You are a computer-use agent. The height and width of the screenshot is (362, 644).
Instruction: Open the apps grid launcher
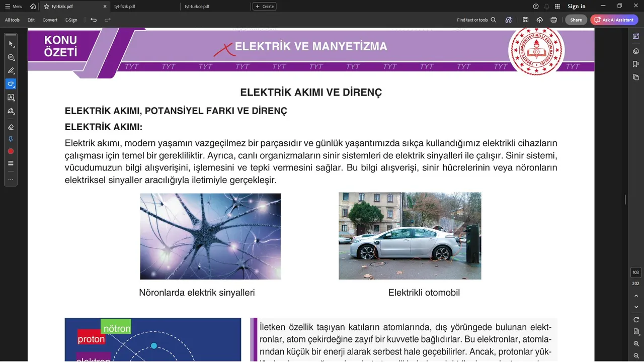click(x=557, y=7)
